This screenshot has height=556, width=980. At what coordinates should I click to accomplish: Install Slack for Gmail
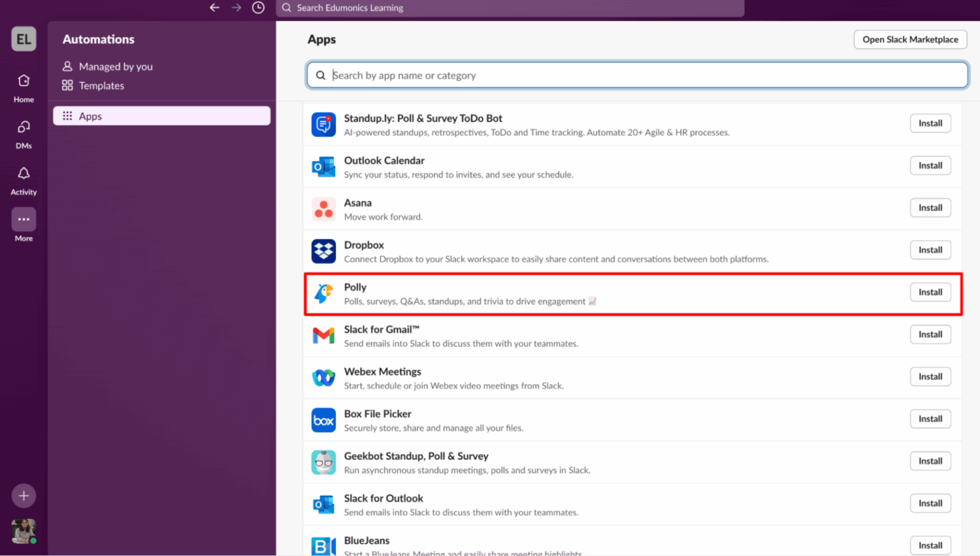pyautogui.click(x=930, y=334)
